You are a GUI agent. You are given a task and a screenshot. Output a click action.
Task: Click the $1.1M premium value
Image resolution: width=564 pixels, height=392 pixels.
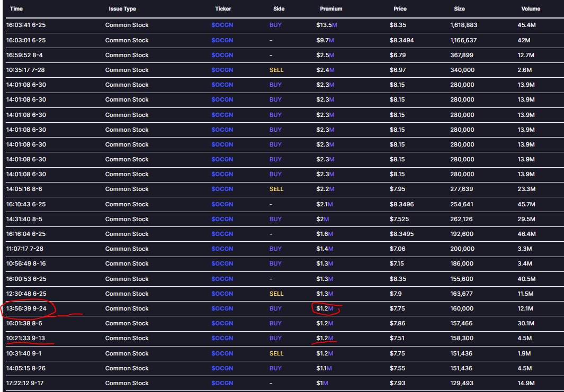[x=324, y=368]
